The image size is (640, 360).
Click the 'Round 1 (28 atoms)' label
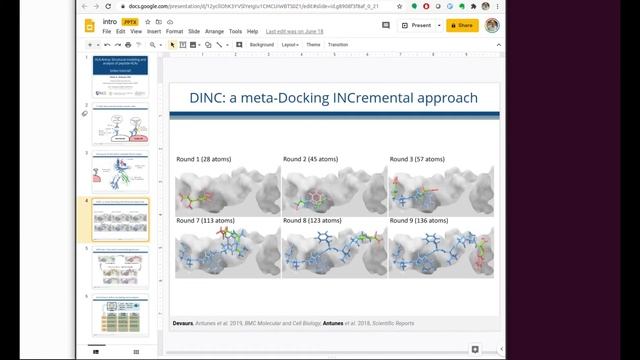click(204, 159)
